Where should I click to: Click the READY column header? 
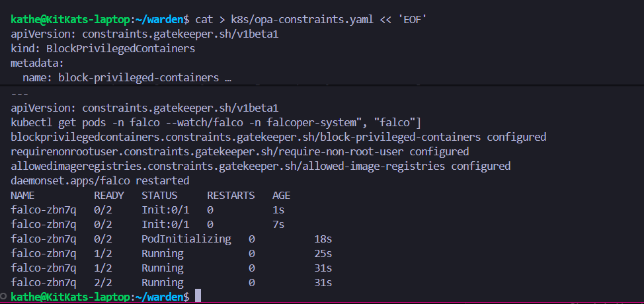click(109, 196)
